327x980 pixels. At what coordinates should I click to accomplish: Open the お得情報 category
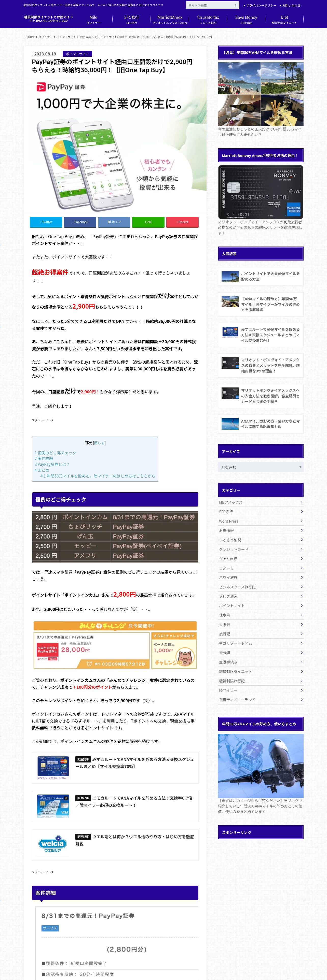click(x=260, y=530)
